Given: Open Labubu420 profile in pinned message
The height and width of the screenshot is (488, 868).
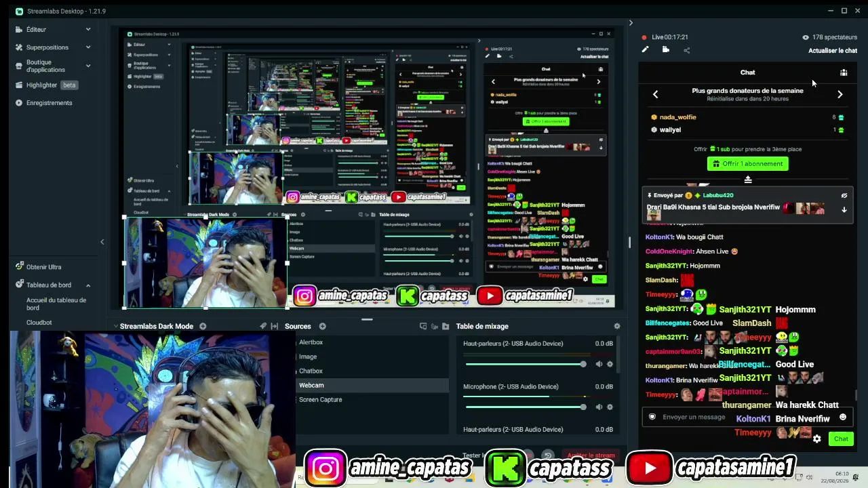Looking at the screenshot, I should 718,196.
